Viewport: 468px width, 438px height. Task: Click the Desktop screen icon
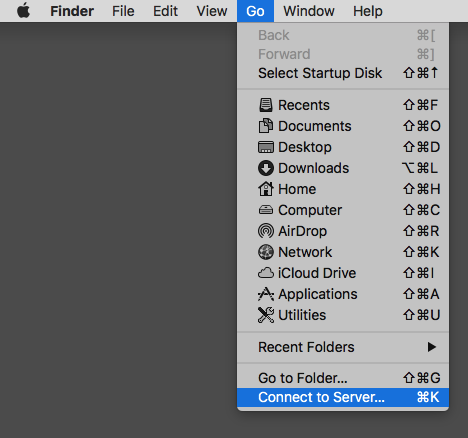(266, 147)
